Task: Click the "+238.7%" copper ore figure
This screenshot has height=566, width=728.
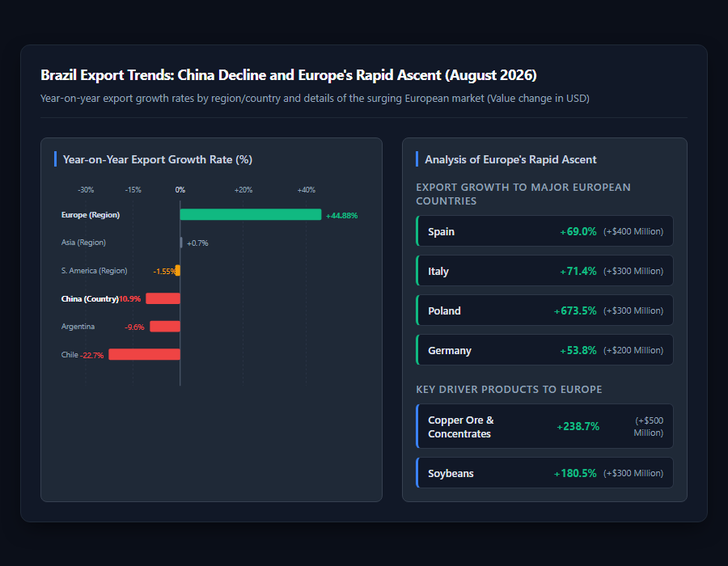Action: click(x=578, y=427)
